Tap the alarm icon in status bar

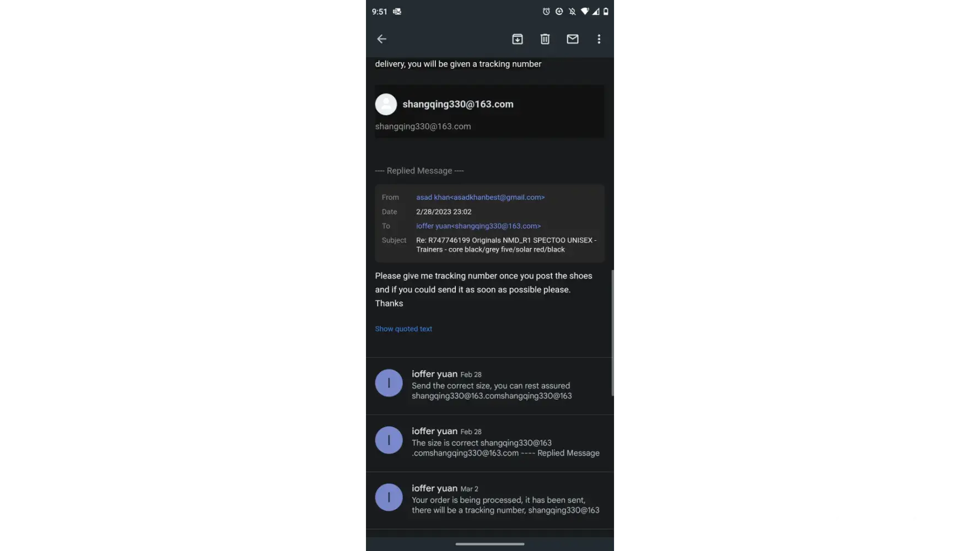click(546, 12)
